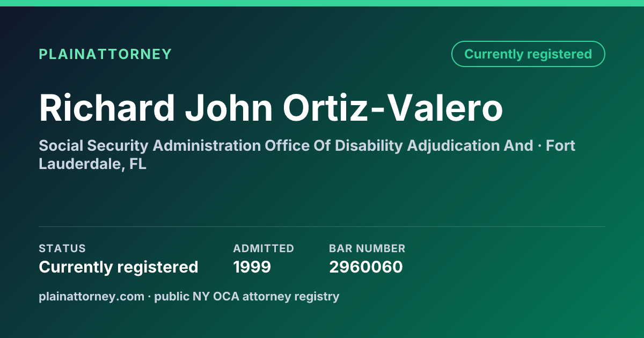Click the PLAINATTORNEY brand logo text
Viewport: 644px width, 338px height.
(105, 54)
